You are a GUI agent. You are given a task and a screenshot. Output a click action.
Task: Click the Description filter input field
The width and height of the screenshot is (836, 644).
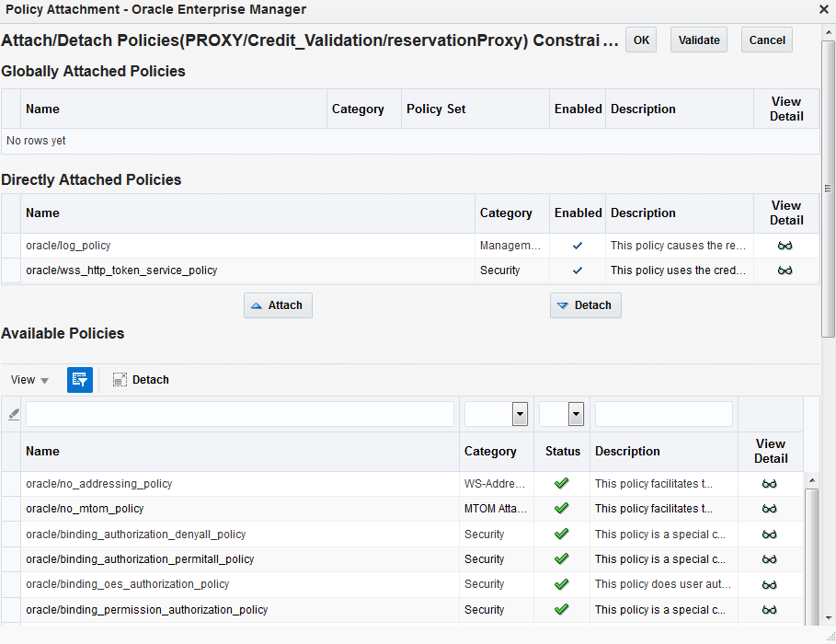664,414
